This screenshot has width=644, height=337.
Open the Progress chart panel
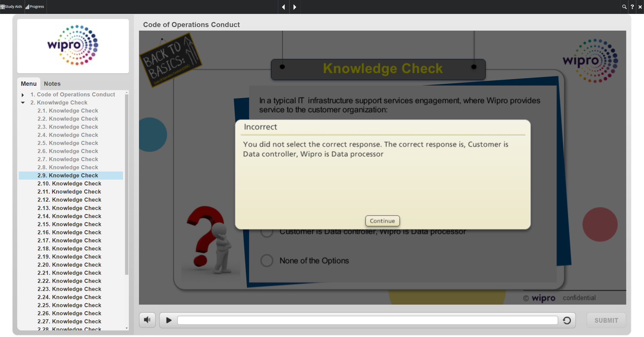35,7
